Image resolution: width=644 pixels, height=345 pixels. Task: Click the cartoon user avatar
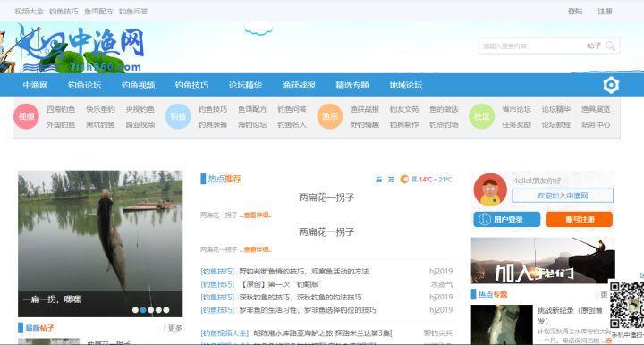490,189
